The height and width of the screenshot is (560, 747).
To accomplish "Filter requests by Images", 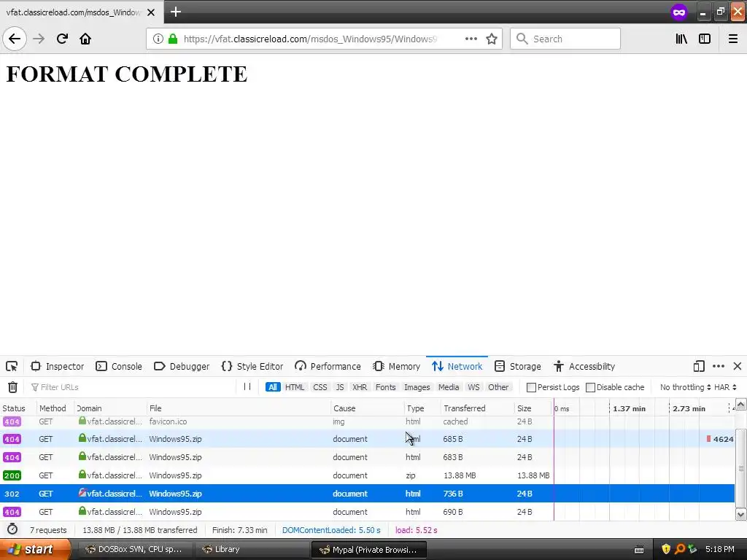I will pos(417,387).
